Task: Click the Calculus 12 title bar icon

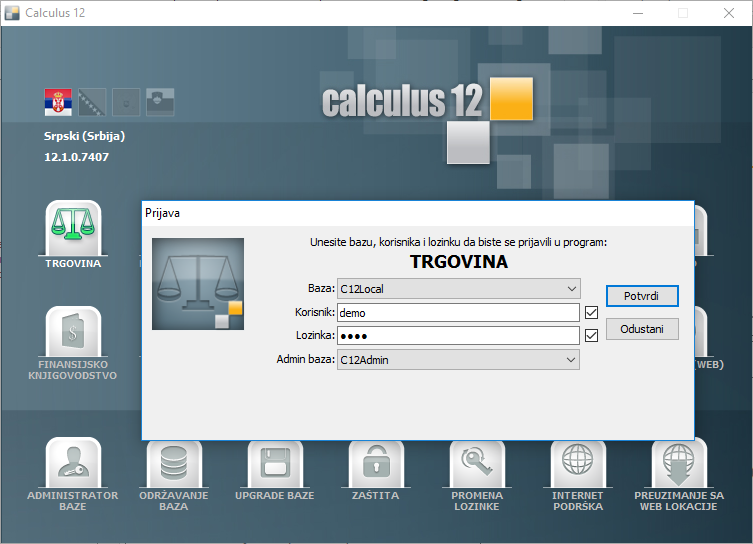Action: click(x=12, y=13)
